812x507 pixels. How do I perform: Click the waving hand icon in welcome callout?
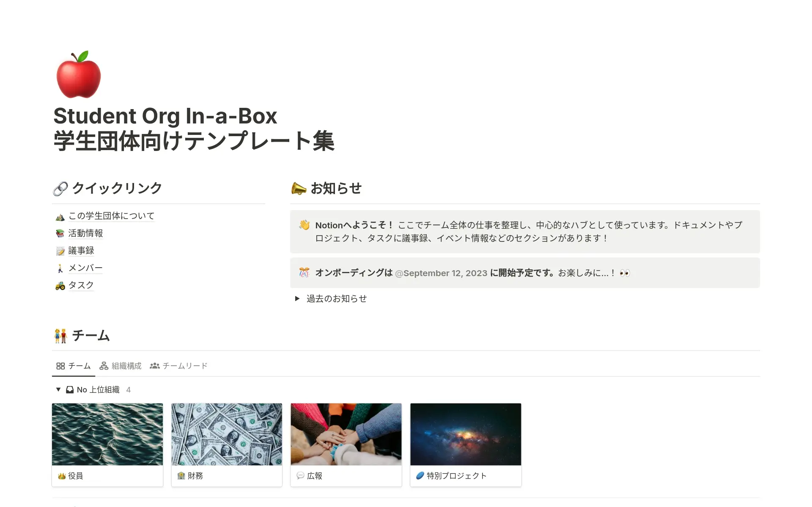[x=304, y=225]
